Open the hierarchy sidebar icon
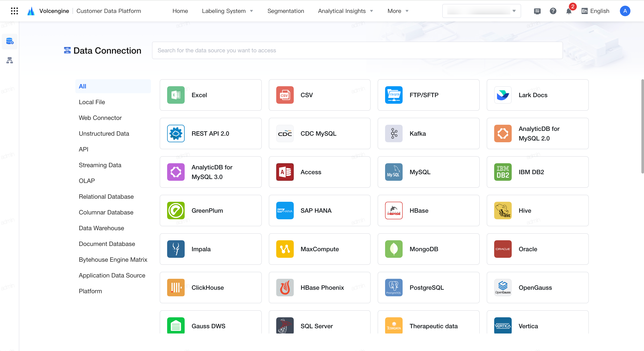644x351 pixels. click(x=10, y=60)
